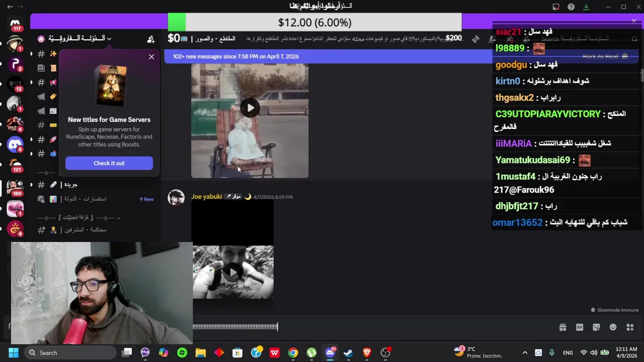644x362 pixels.
Task: Click the Slowmode Immune label
Action: [615, 310]
